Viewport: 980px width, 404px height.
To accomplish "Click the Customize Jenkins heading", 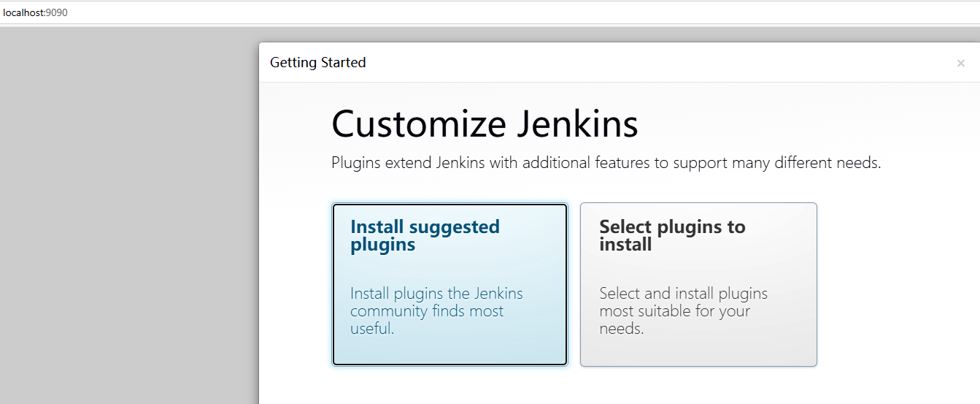I will click(485, 123).
